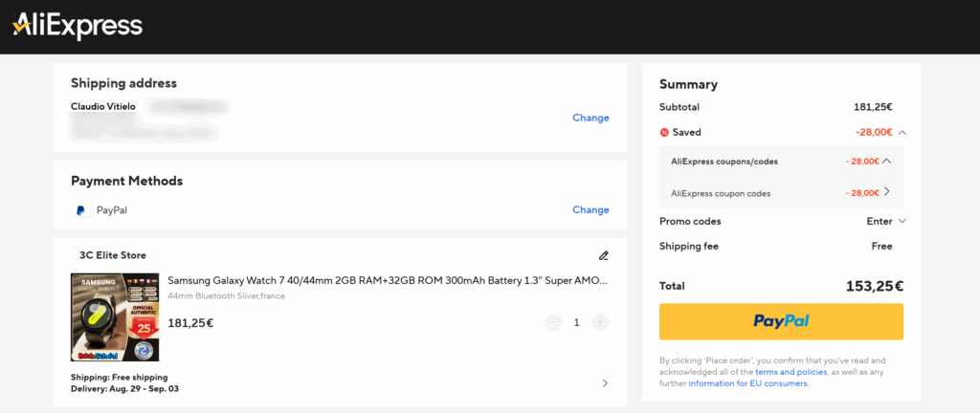Change the shipping address
The height and width of the screenshot is (413, 980).
point(590,118)
